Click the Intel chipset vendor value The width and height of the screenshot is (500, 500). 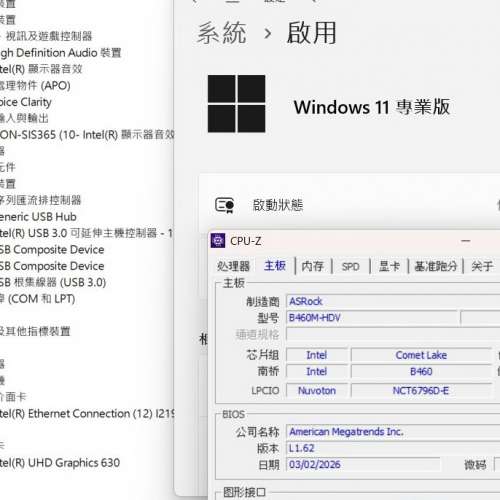coord(317,355)
